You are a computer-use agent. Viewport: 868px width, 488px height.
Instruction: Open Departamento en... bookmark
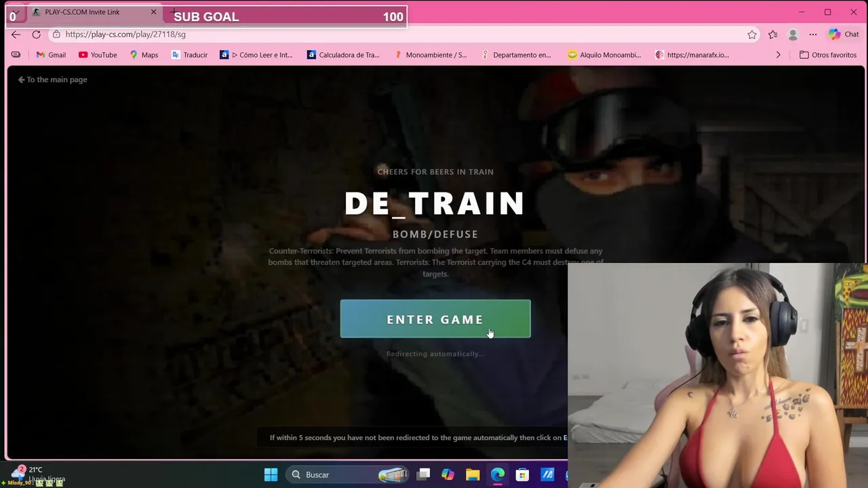point(516,55)
